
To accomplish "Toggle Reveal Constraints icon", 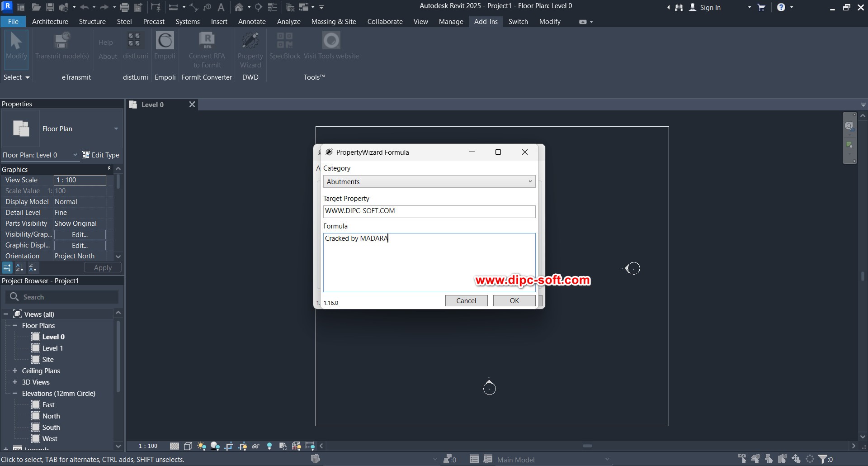I will click(310, 446).
